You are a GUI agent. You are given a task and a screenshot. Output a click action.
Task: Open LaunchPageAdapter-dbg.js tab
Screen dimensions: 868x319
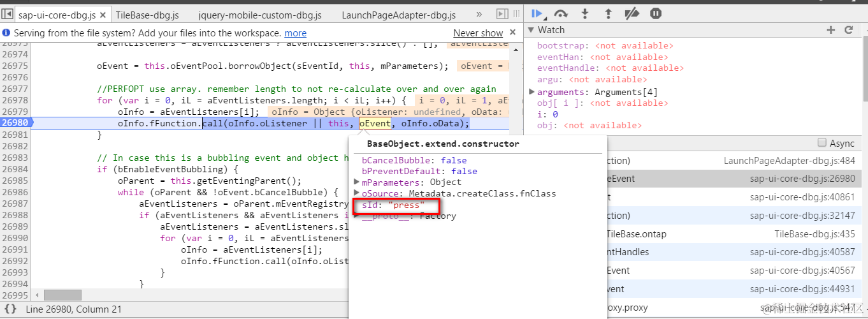coord(399,15)
